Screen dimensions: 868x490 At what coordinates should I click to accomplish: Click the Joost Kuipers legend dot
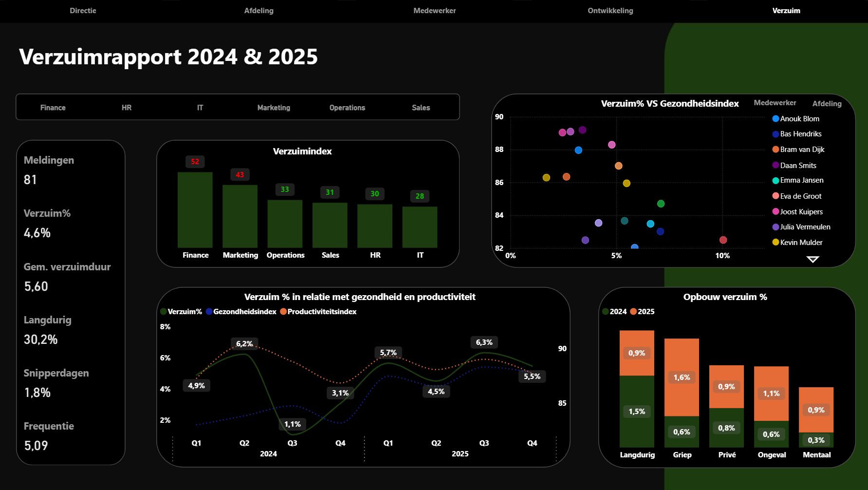click(776, 212)
